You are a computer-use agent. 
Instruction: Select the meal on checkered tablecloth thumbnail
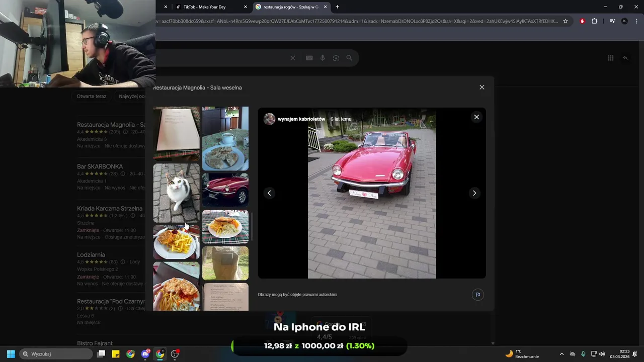click(x=225, y=227)
